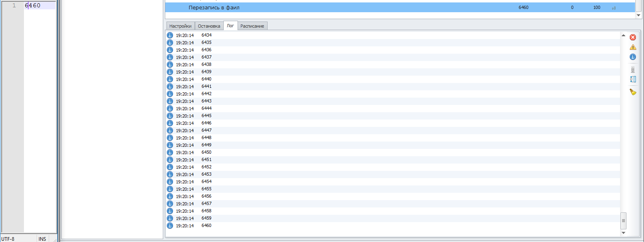Click the log scrollbar up arrow
The width and height of the screenshot is (644, 242).
(x=623, y=35)
